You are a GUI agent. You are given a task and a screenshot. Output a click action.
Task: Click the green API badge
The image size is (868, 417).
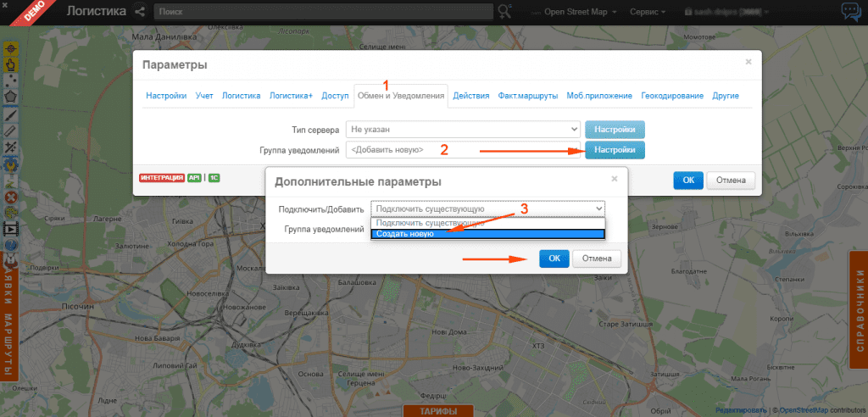[194, 178]
